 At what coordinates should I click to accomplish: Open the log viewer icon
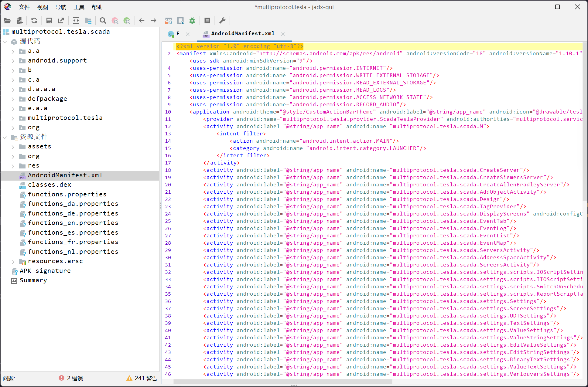(x=207, y=21)
